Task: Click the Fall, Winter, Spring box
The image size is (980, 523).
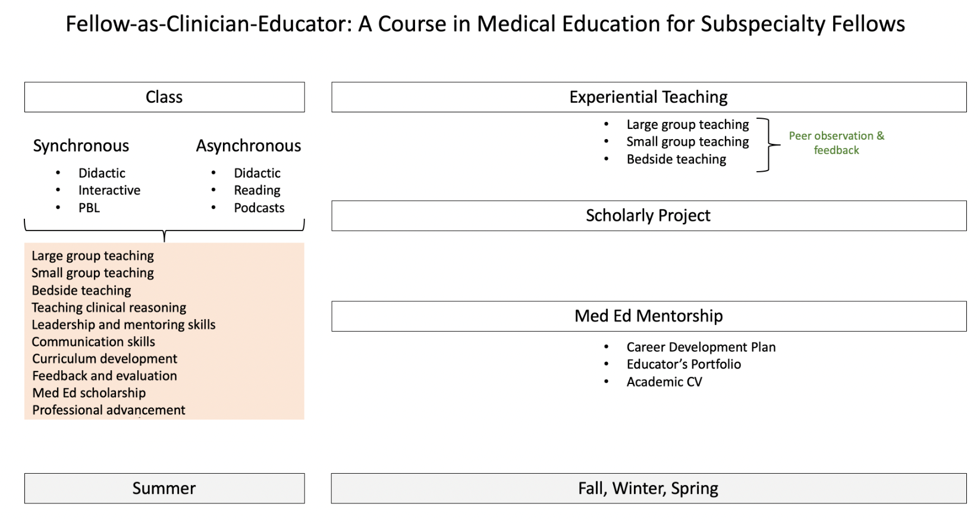Action: [649, 489]
